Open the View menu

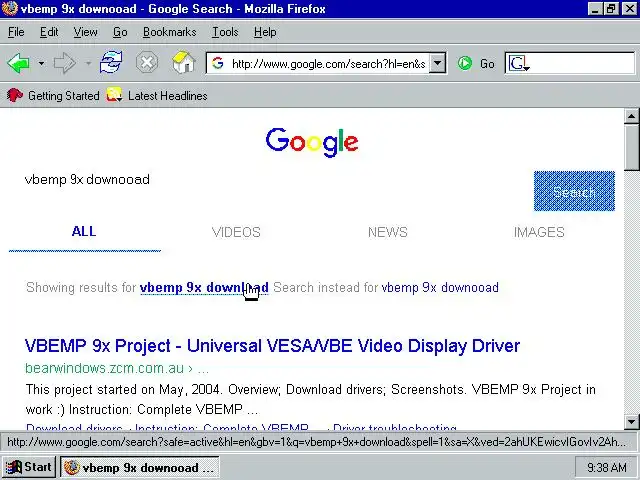85,32
